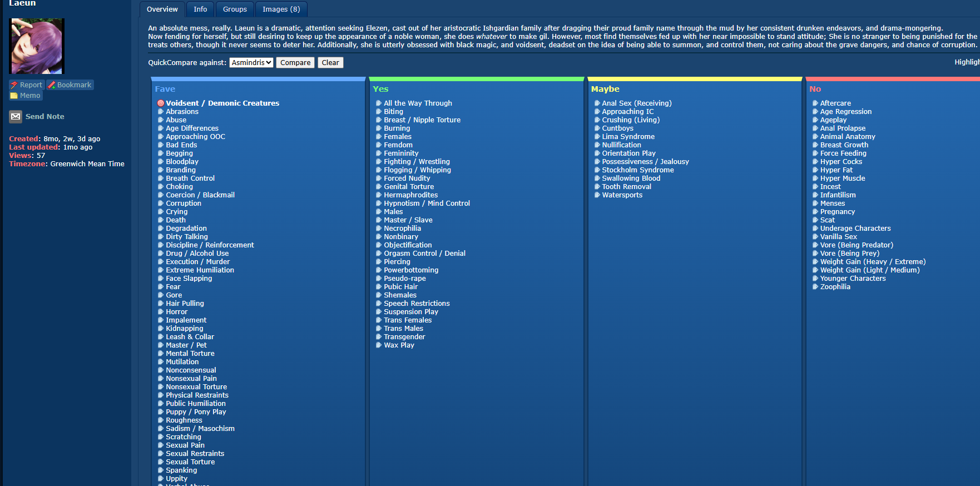This screenshot has height=486, width=980.
Task: Click the Suspension Play entry
Action: point(411,312)
